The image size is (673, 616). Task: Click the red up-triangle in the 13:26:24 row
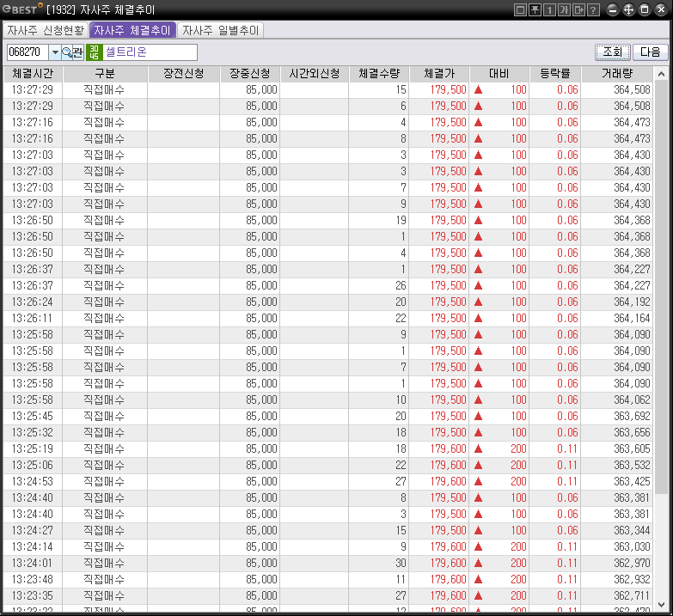(x=478, y=302)
